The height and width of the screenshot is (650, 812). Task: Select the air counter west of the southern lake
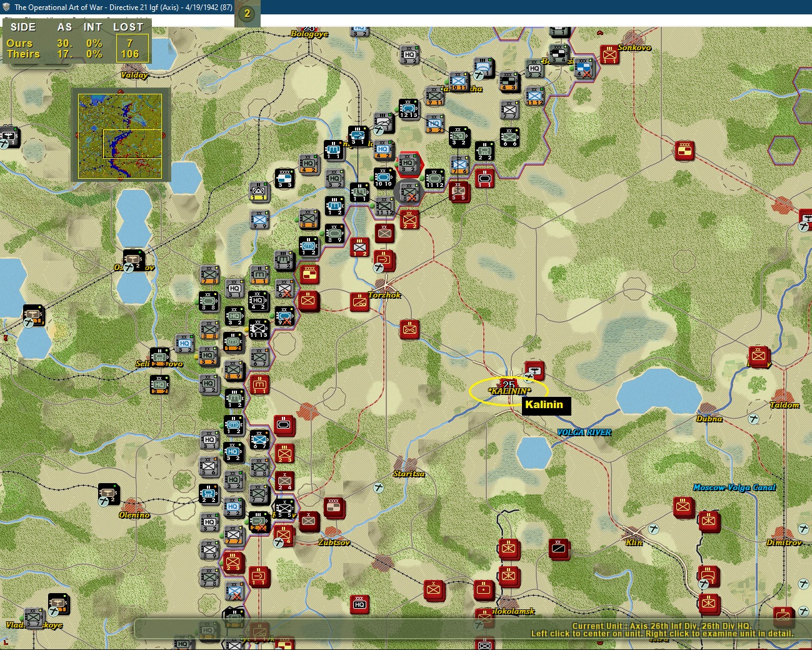click(34, 316)
